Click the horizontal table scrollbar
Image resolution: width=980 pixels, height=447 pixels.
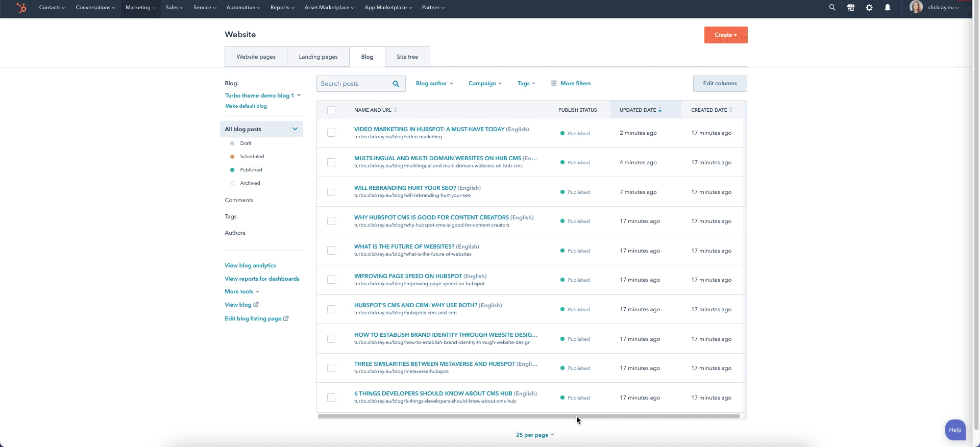click(529, 416)
